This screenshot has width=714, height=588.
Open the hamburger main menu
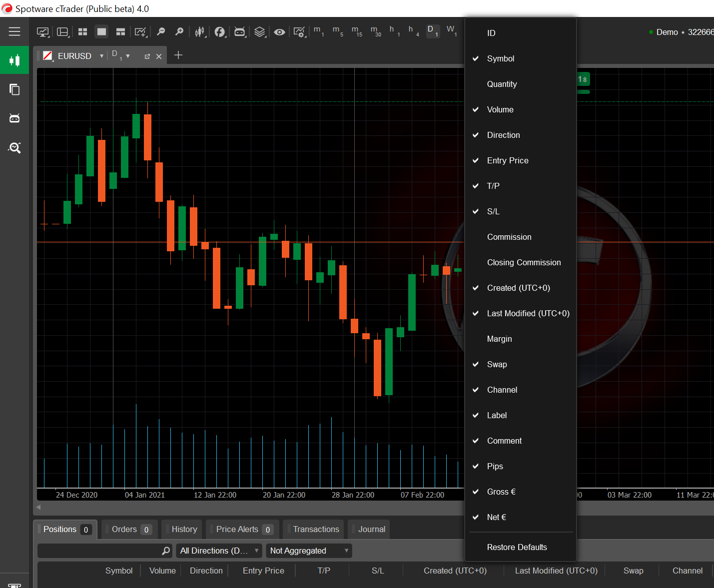point(14,31)
